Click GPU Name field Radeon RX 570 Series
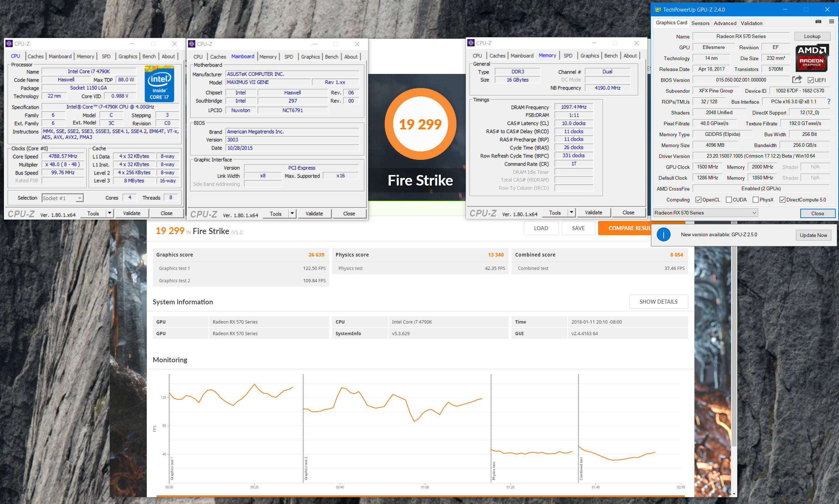The width and height of the screenshot is (839, 504). pos(741,36)
